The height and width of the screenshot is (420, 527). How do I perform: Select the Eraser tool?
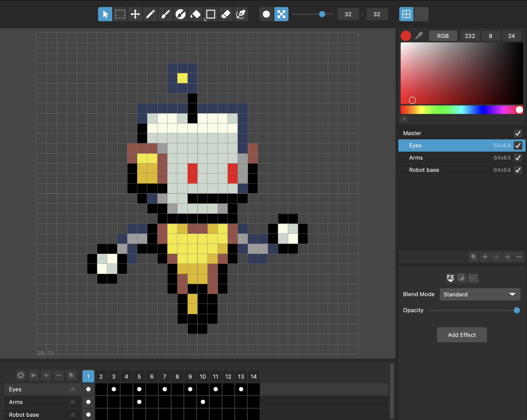pyautogui.click(x=225, y=14)
